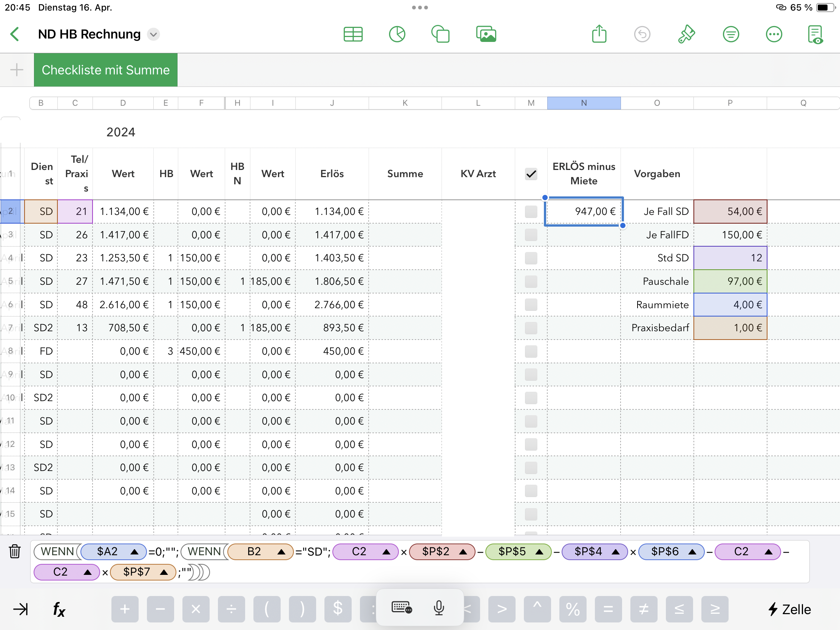Screen dimensions: 840x630
Task: Open the media/photo insertion icon
Action: coord(486,34)
